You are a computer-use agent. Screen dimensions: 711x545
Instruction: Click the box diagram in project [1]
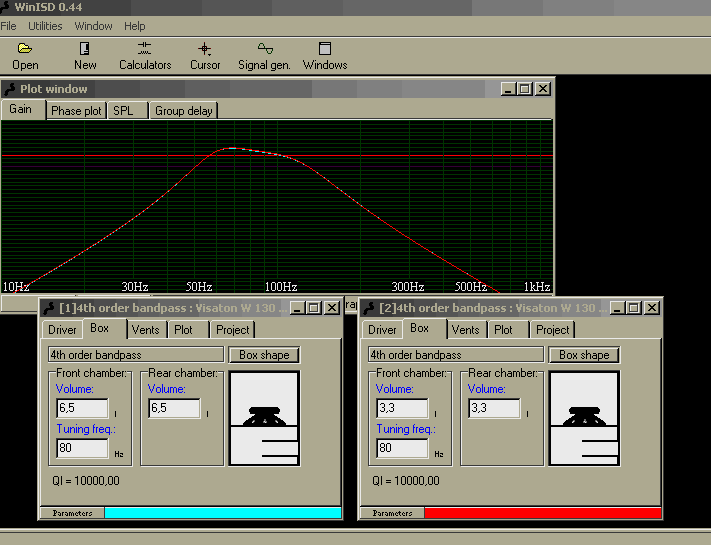pyautogui.click(x=264, y=418)
